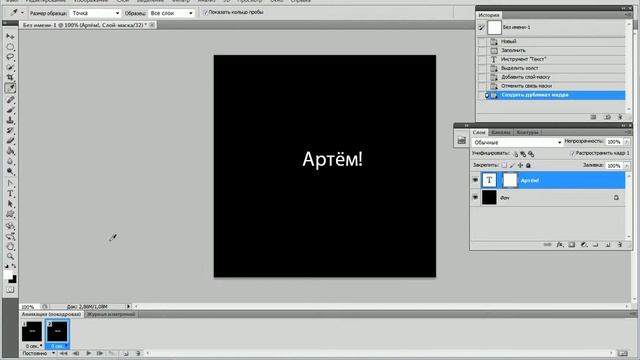Select the Path Selection tool

pos(10,204)
